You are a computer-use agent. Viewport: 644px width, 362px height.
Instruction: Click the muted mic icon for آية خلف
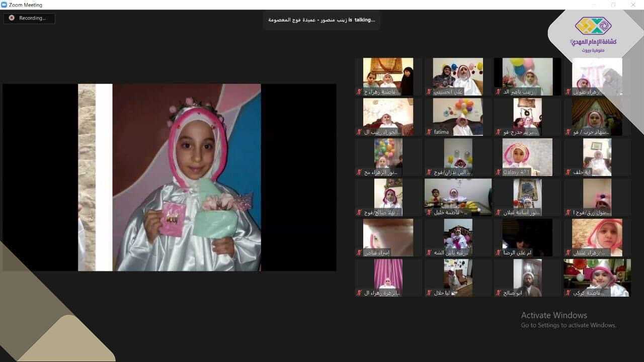click(568, 172)
